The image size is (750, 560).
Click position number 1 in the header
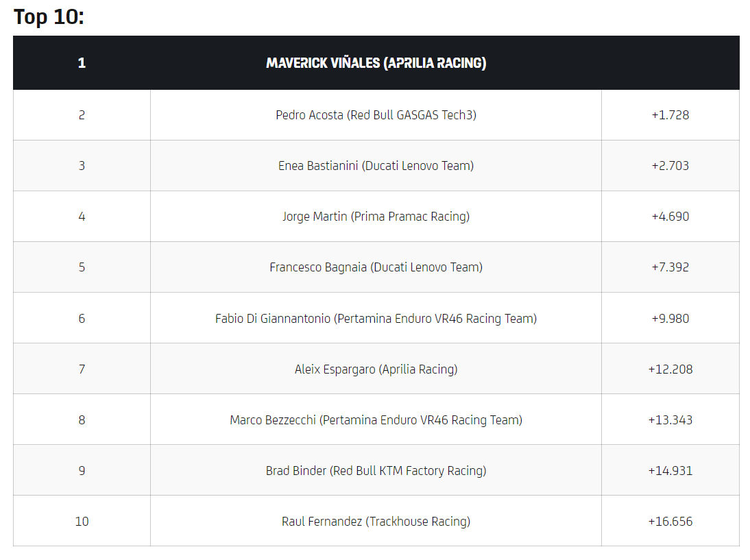click(82, 63)
